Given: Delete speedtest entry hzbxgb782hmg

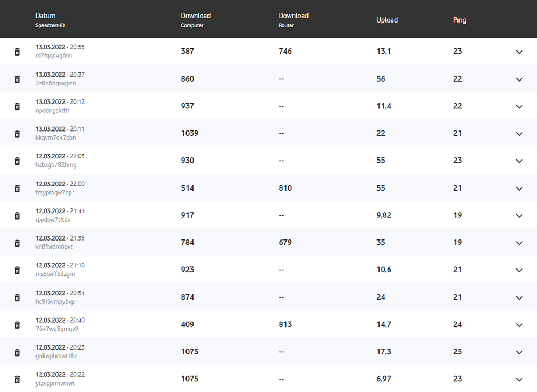Looking at the screenshot, I should [x=17, y=161].
